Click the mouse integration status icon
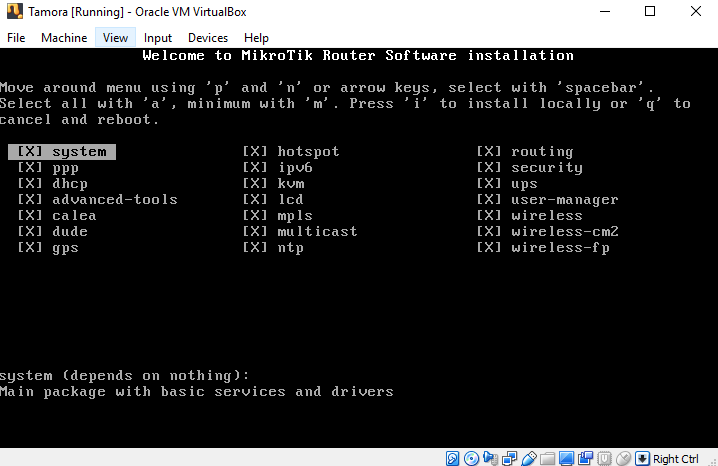Viewport: 718px width, 466px height. click(x=623, y=458)
